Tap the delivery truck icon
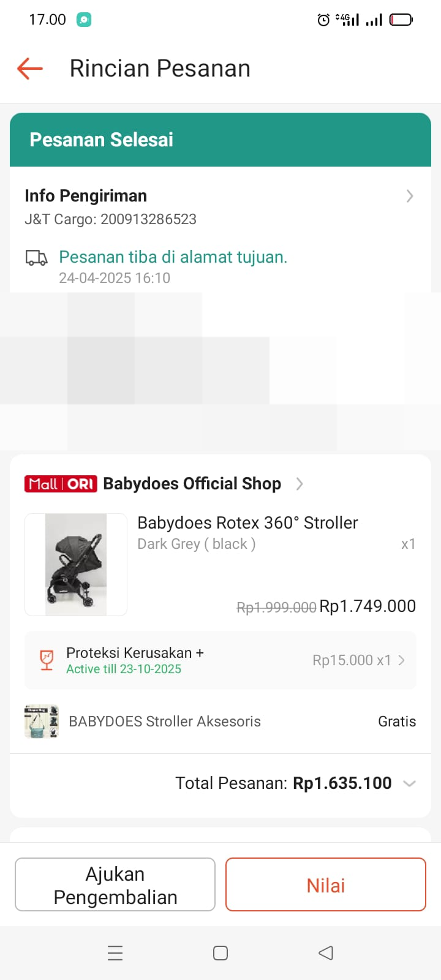 coord(36,258)
